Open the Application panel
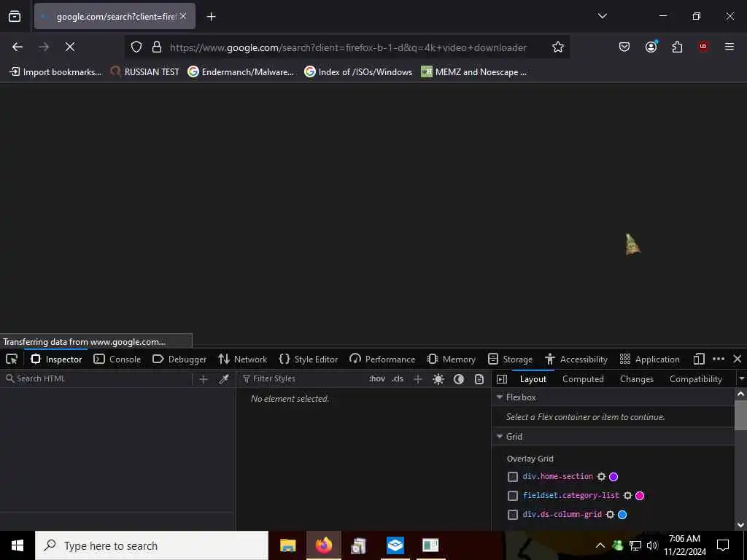 (649, 359)
